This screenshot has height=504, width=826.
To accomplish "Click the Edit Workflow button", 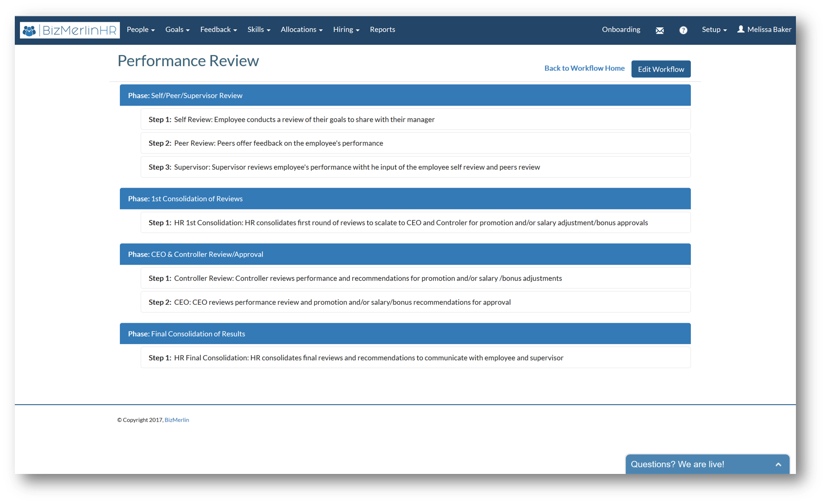I will tap(661, 69).
